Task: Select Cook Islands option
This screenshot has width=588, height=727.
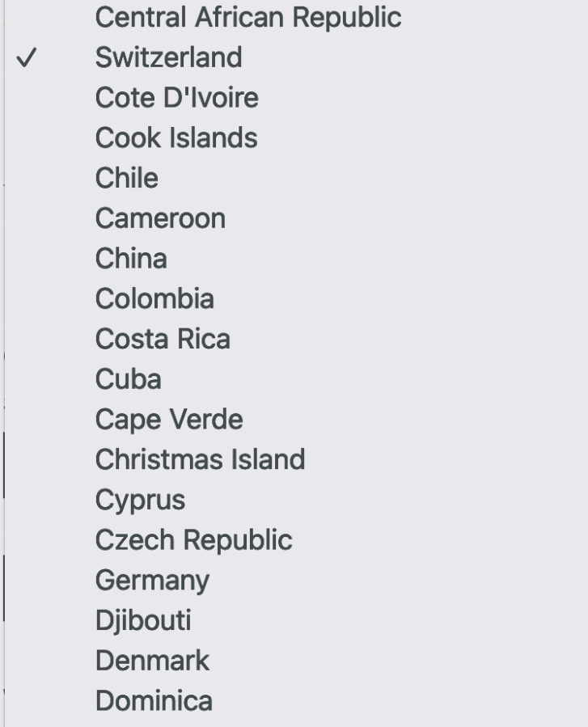Action: (x=176, y=137)
